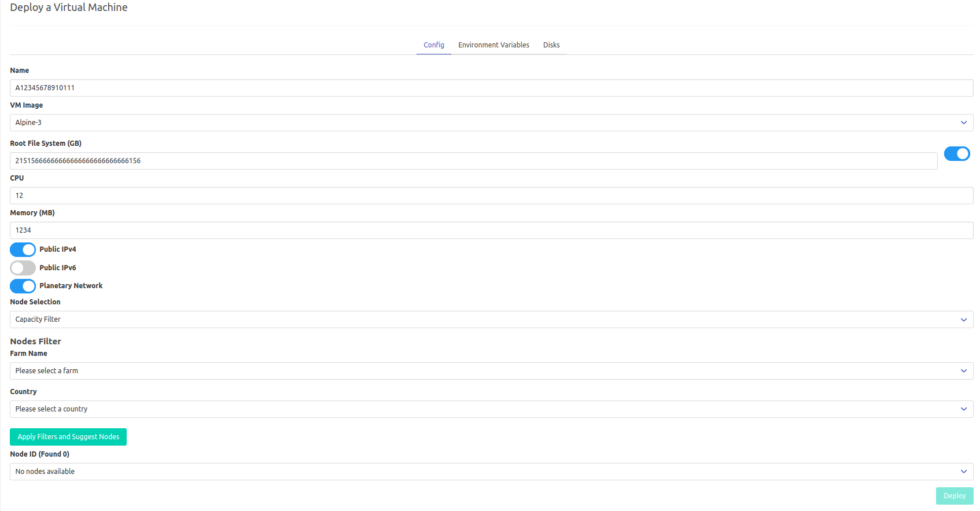
Task: Open the VM Image dropdown
Action: click(491, 123)
